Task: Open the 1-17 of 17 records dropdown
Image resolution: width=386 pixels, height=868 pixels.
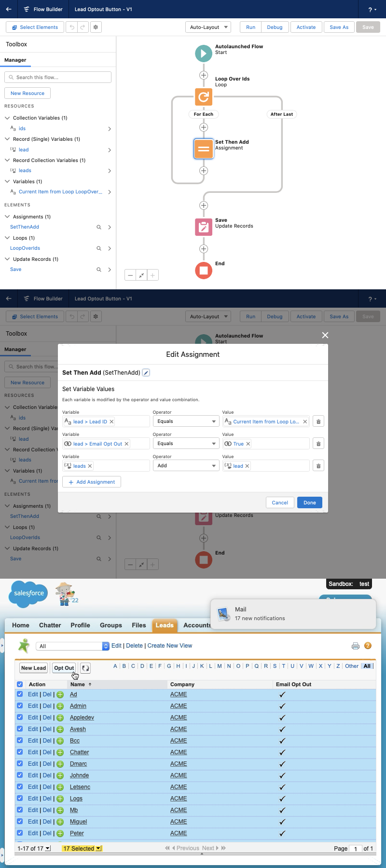Action: 34,848
